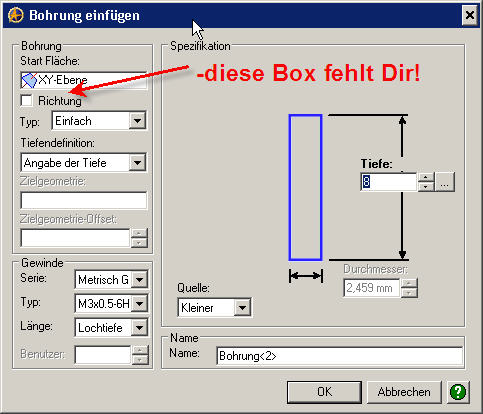483x414 pixels.
Task: Click the Name field with Bohrung<2>
Action: (x=339, y=356)
